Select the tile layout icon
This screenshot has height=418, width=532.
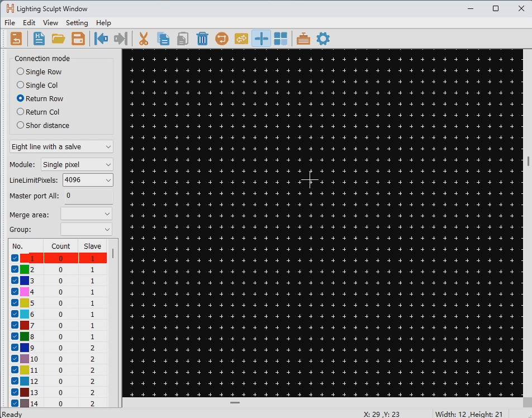click(281, 39)
